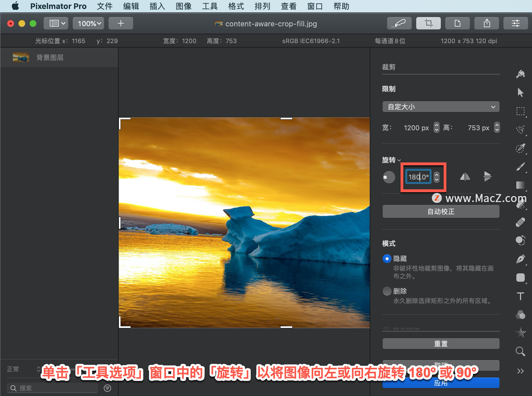Expand the 旋转 section chevron

pos(399,160)
